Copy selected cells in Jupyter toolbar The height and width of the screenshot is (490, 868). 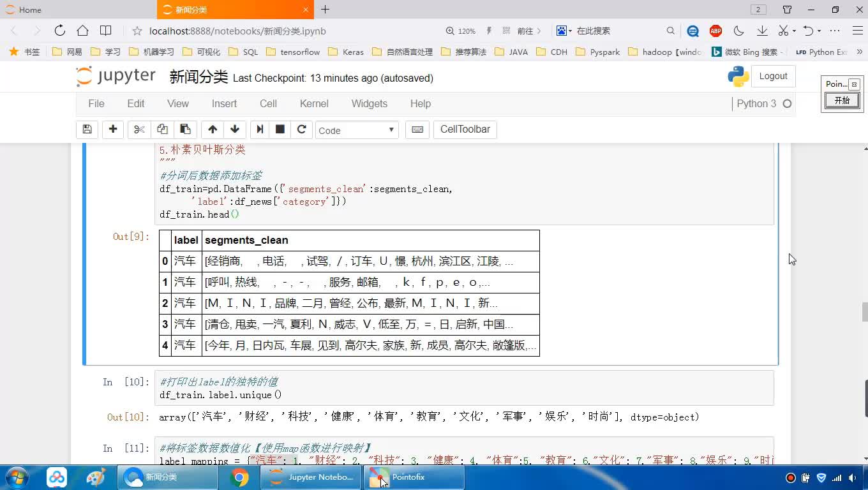162,130
